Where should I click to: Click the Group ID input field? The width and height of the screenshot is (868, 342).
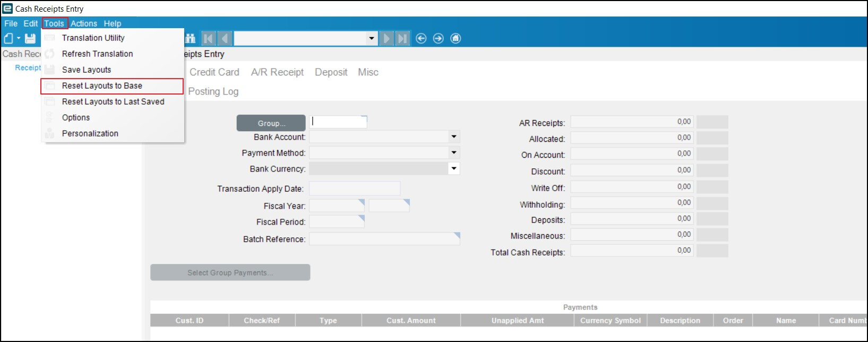[338, 122]
